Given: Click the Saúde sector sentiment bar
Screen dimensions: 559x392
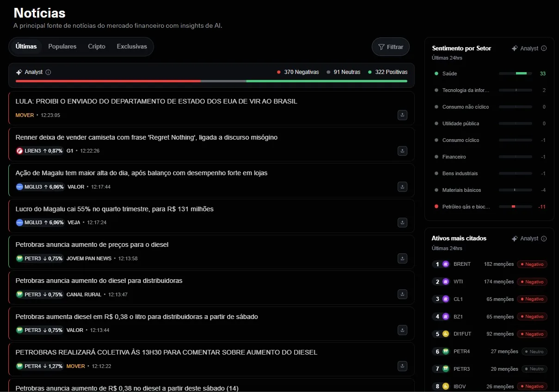Looking at the screenshot, I should click(x=515, y=73).
